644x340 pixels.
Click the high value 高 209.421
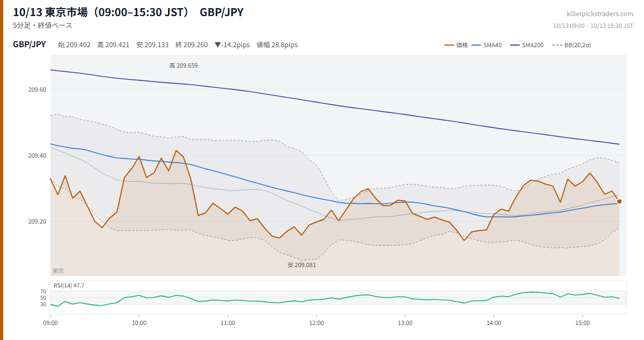tap(113, 45)
